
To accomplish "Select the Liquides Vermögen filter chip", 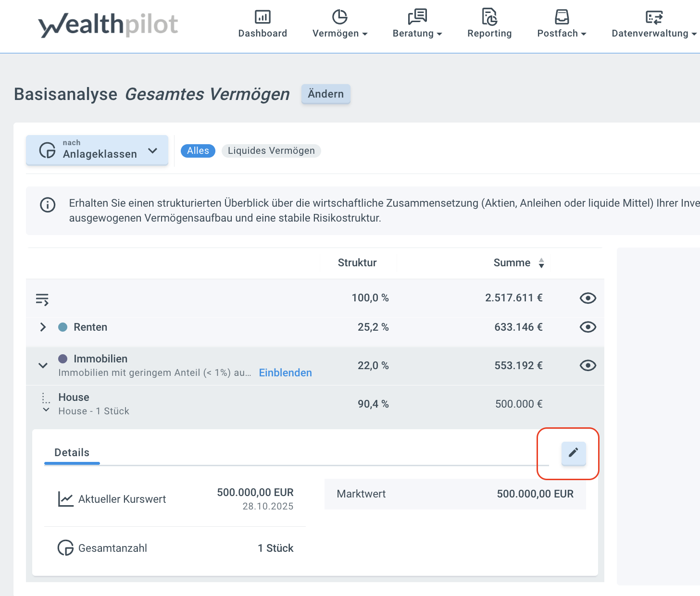I will tap(271, 151).
